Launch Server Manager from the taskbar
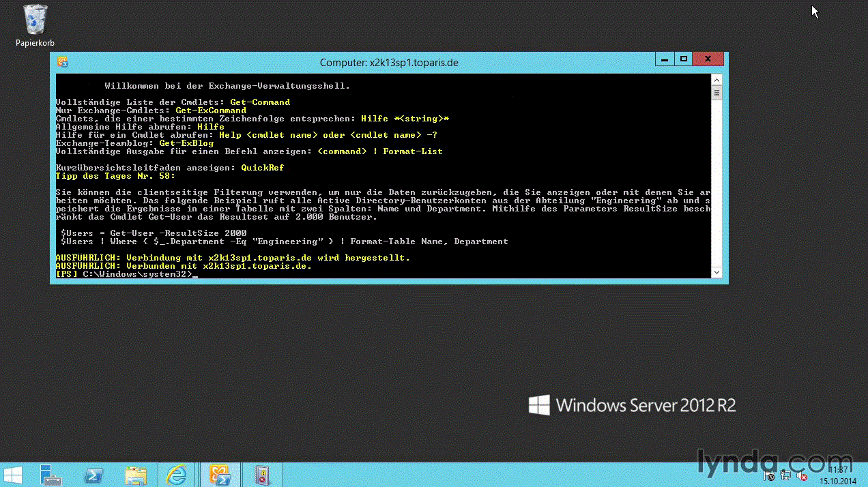The height and width of the screenshot is (487, 868). (x=50, y=475)
